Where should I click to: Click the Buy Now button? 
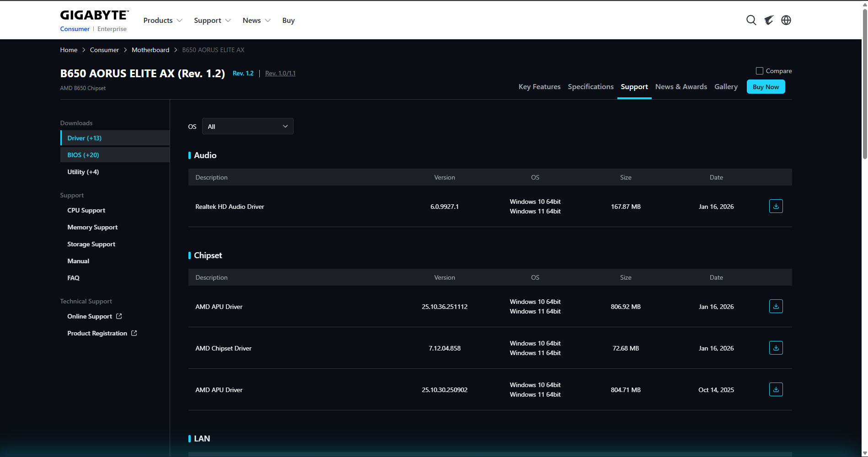tap(766, 87)
